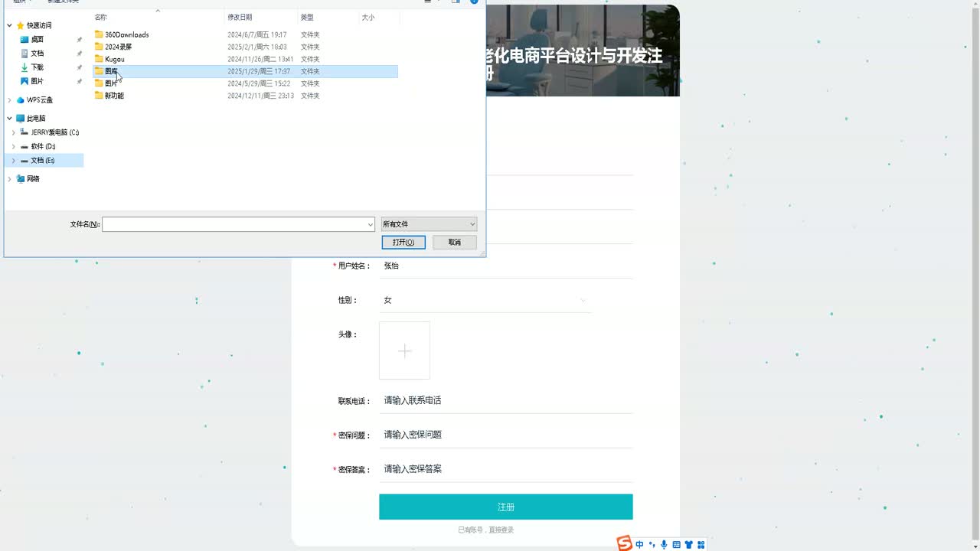This screenshot has width=980, height=551.
Task: Click the 密保问题 input field
Action: click(506, 435)
